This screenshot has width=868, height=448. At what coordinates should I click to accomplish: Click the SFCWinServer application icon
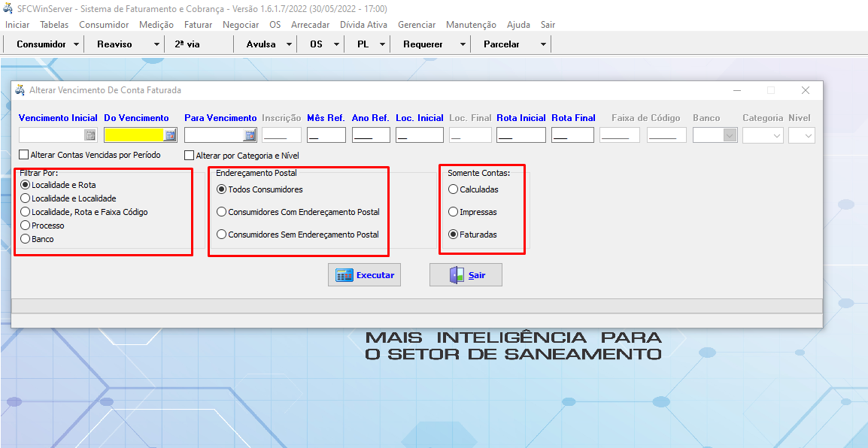[x=8, y=8]
